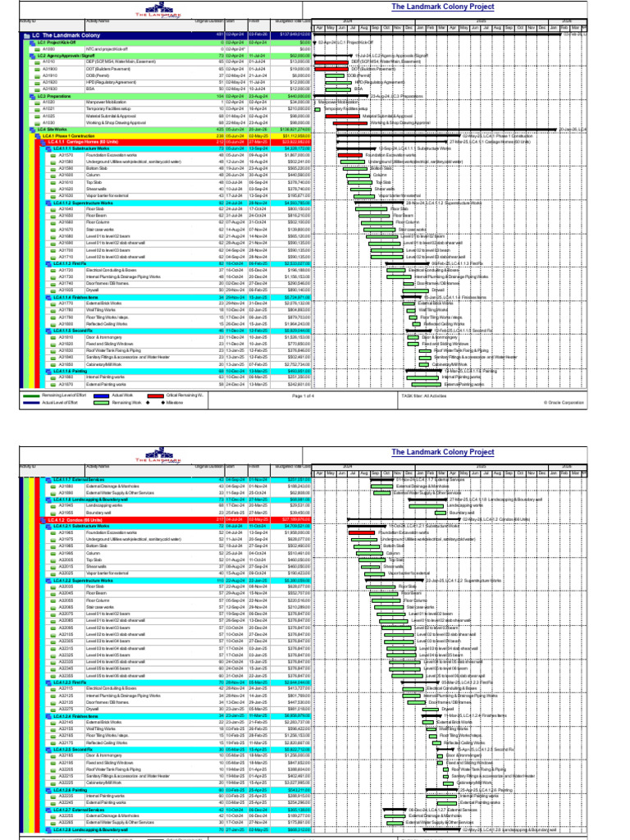Click the LC.4.1.1.1 Substructure Works WBS icon
This screenshot has width=630, height=840.
(48, 148)
